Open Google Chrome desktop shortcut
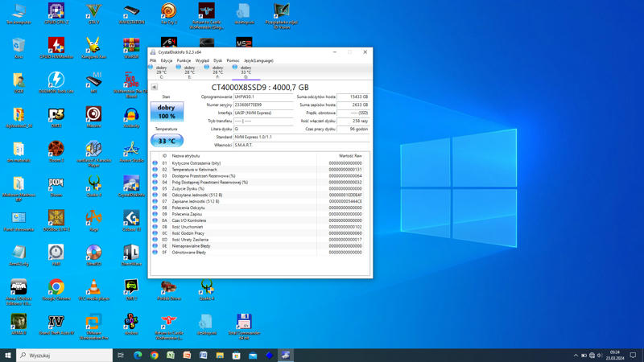Viewport: 644px width, 362px height. coord(56,290)
